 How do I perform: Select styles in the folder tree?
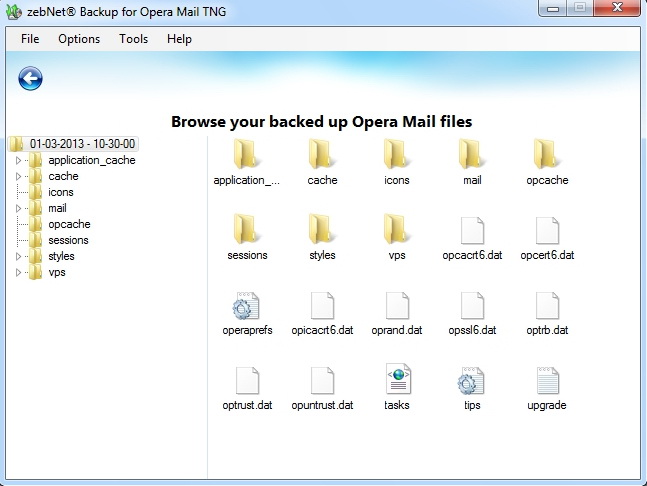[61, 256]
